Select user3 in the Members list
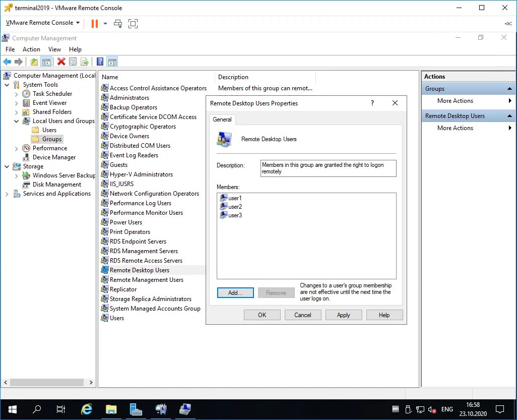 click(x=231, y=215)
